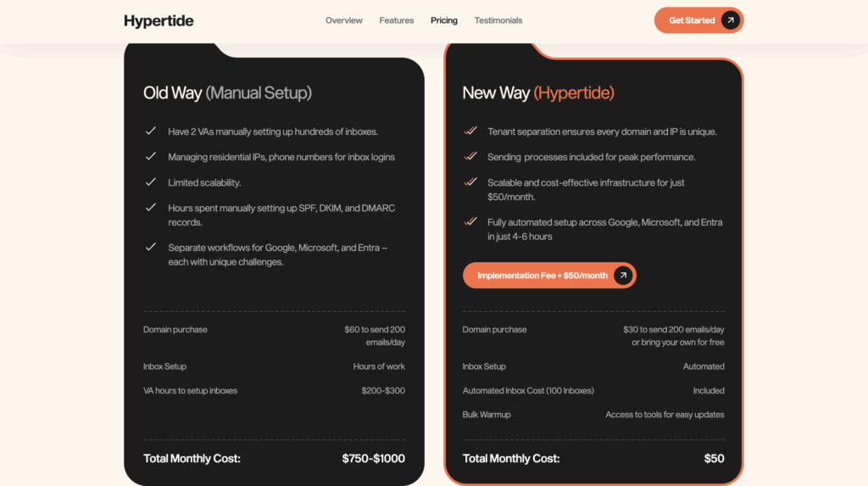Image resolution: width=868 pixels, height=486 pixels.
Task: Click Implementation Fee + $50/month button
Action: pyautogui.click(x=549, y=276)
